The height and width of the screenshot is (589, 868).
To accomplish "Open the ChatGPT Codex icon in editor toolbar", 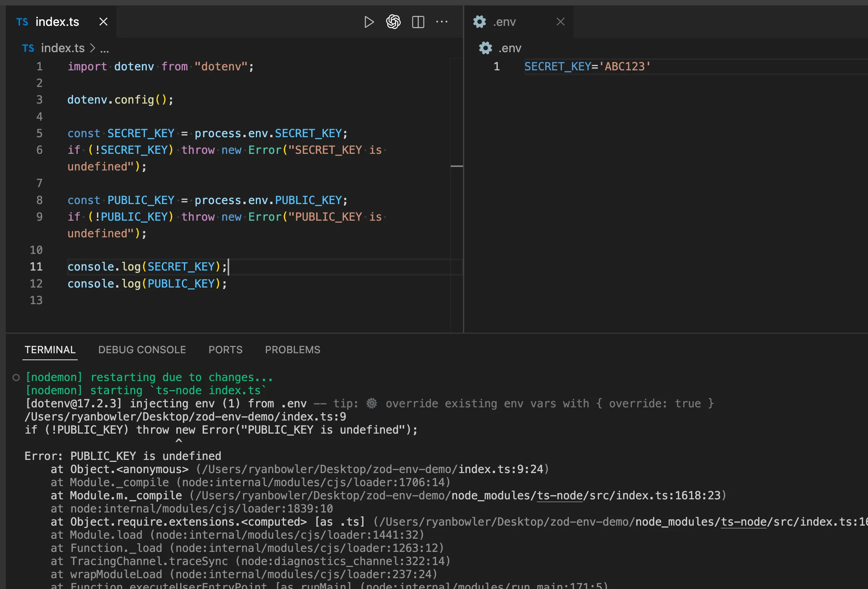I will (x=393, y=22).
